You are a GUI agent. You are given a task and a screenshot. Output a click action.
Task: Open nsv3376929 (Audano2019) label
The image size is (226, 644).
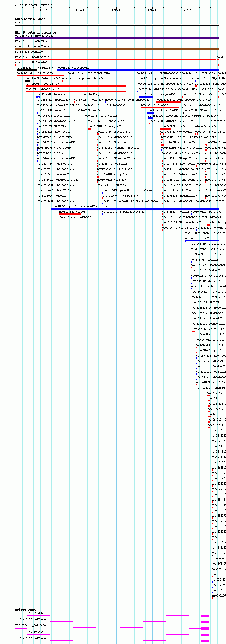pyautogui.click(x=77, y=217)
